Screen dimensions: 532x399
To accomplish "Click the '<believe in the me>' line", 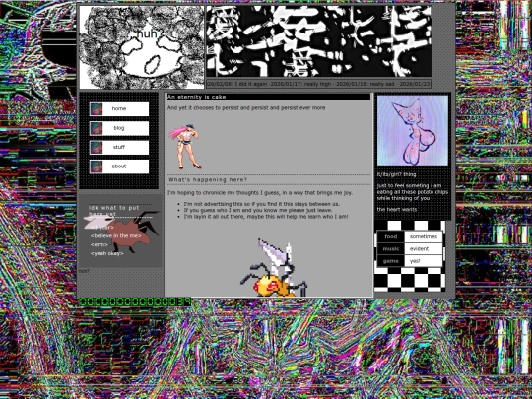I will [x=115, y=235].
